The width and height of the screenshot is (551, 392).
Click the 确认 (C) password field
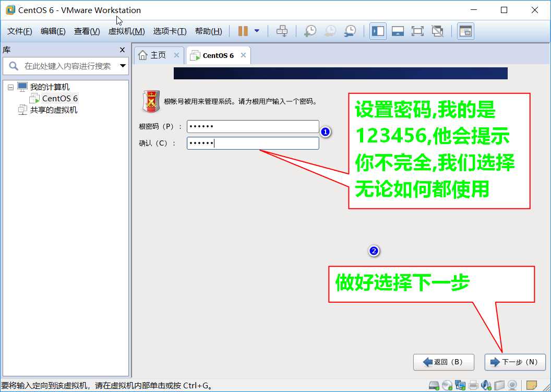click(x=253, y=143)
